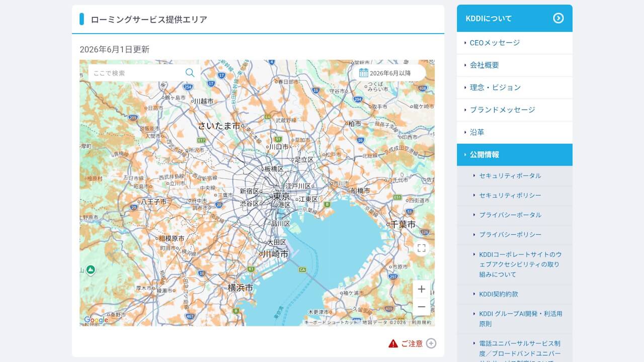Click the ローミングサービス提供エリア heading
The height and width of the screenshot is (362, 644).
(149, 20)
